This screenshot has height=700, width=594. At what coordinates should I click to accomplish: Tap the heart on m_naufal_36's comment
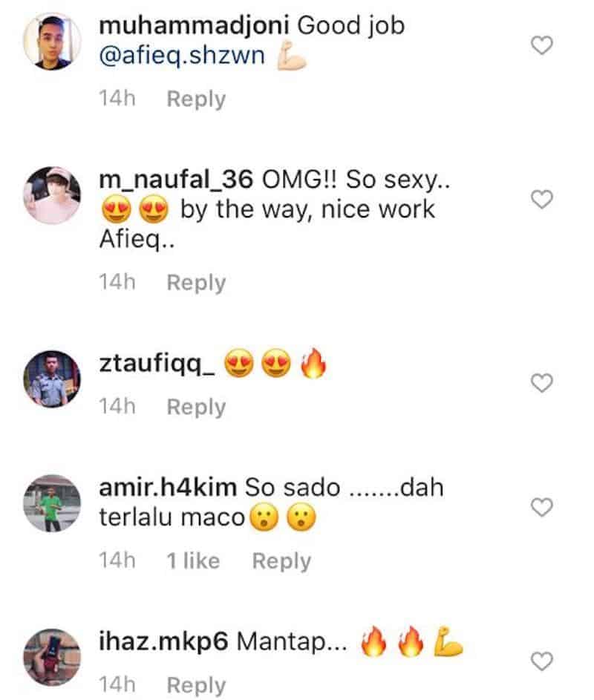point(544,199)
